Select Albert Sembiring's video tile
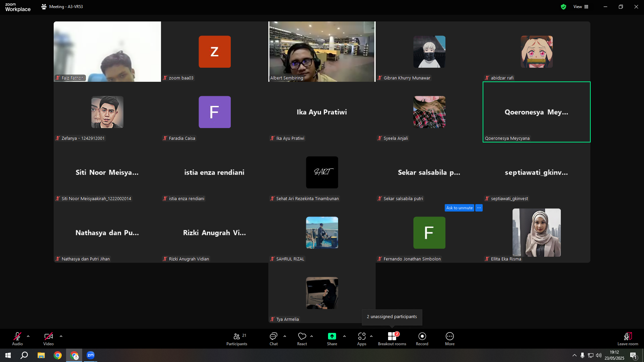 tap(322, 52)
